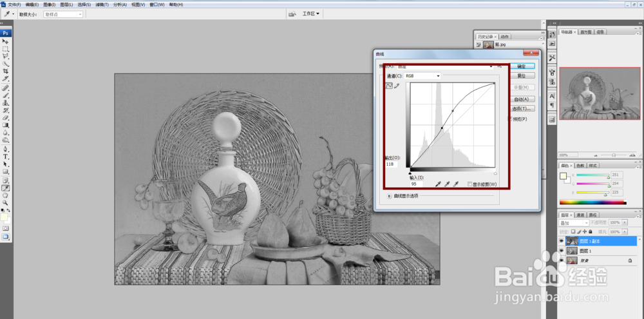Select the Slice tool
The height and width of the screenshot is (319, 644).
click(5, 79)
